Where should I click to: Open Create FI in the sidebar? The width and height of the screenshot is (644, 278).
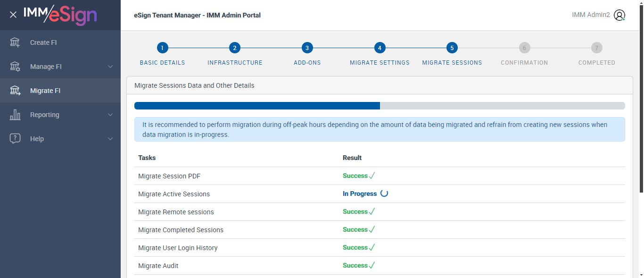pyautogui.click(x=60, y=42)
